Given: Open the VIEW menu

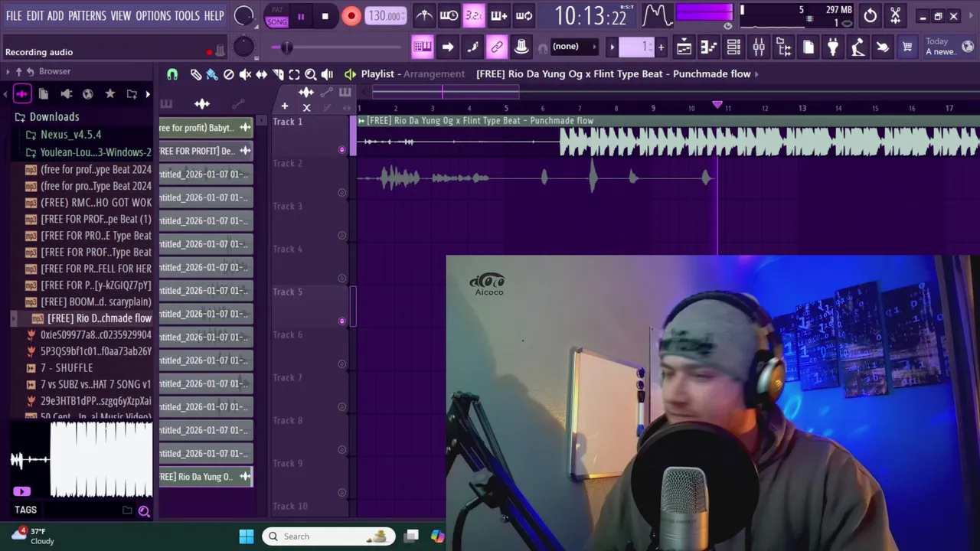Looking at the screenshot, I should point(121,15).
